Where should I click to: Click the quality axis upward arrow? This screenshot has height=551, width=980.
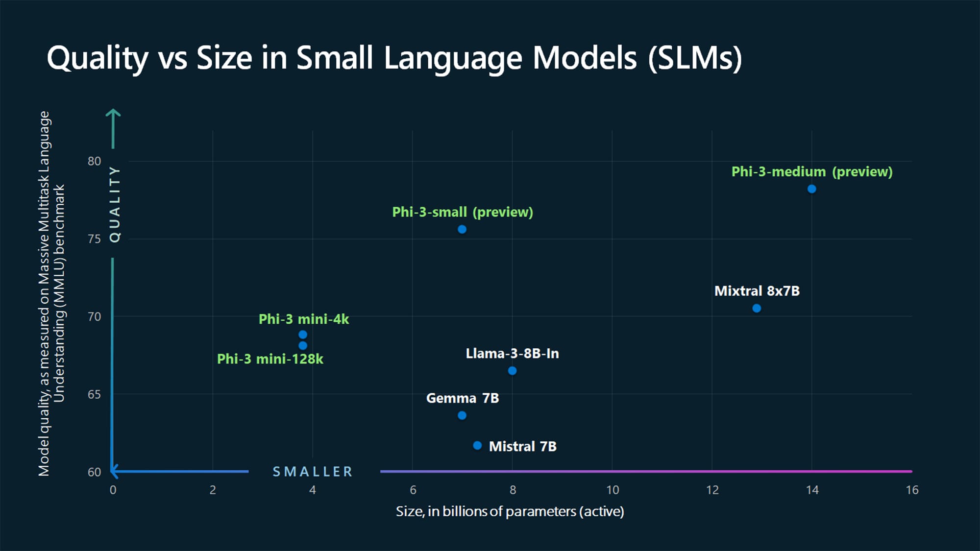coord(115,118)
